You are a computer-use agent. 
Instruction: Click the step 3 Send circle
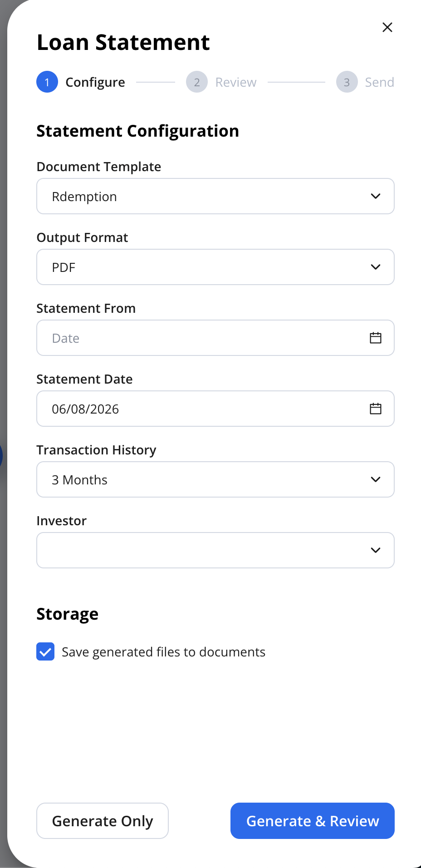click(x=347, y=82)
